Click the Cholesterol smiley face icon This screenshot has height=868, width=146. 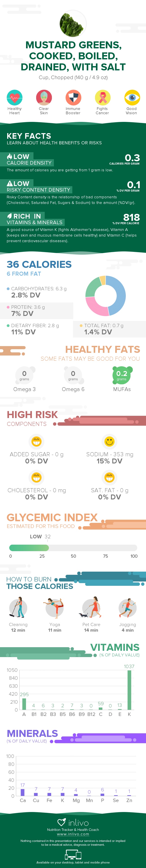[36, 477]
